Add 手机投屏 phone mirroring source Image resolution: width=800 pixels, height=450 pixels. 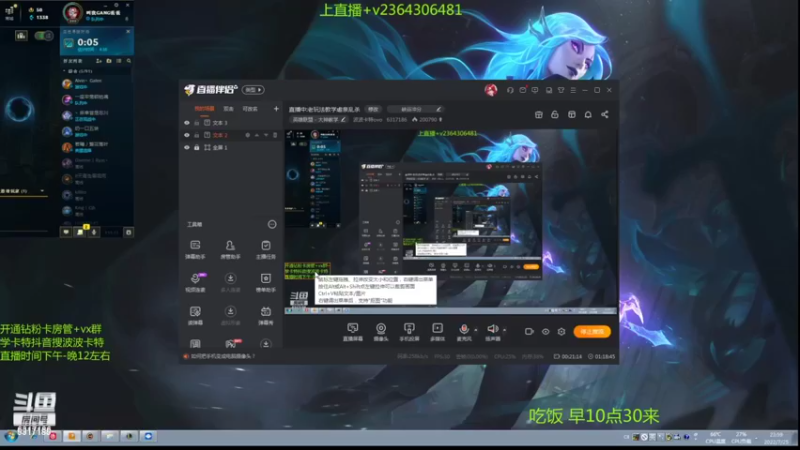[409, 332]
